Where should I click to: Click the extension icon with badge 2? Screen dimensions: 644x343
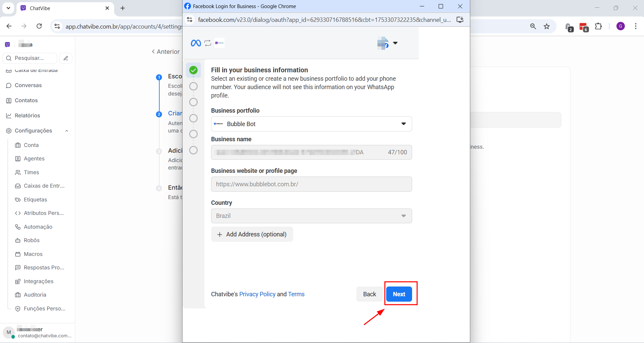pos(569,27)
